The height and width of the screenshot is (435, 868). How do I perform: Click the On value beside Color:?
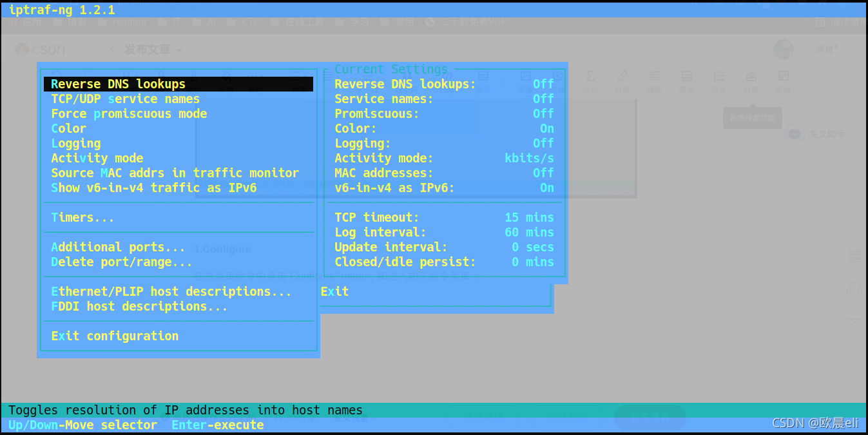tap(546, 128)
